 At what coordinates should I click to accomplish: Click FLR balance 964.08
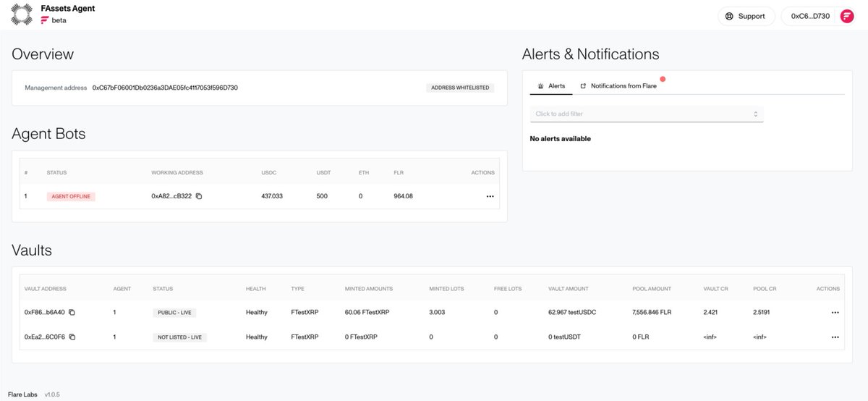pos(403,196)
